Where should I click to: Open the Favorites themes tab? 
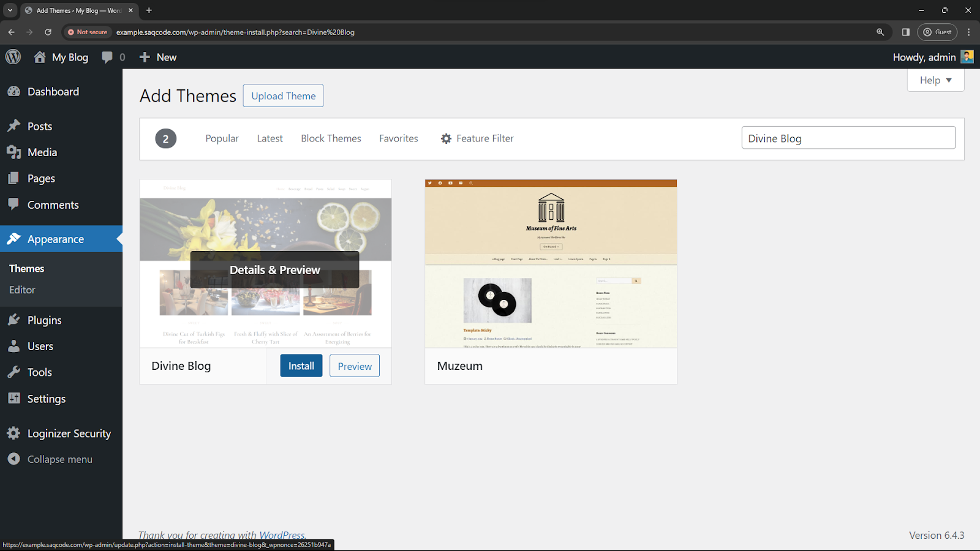(x=399, y=138)
